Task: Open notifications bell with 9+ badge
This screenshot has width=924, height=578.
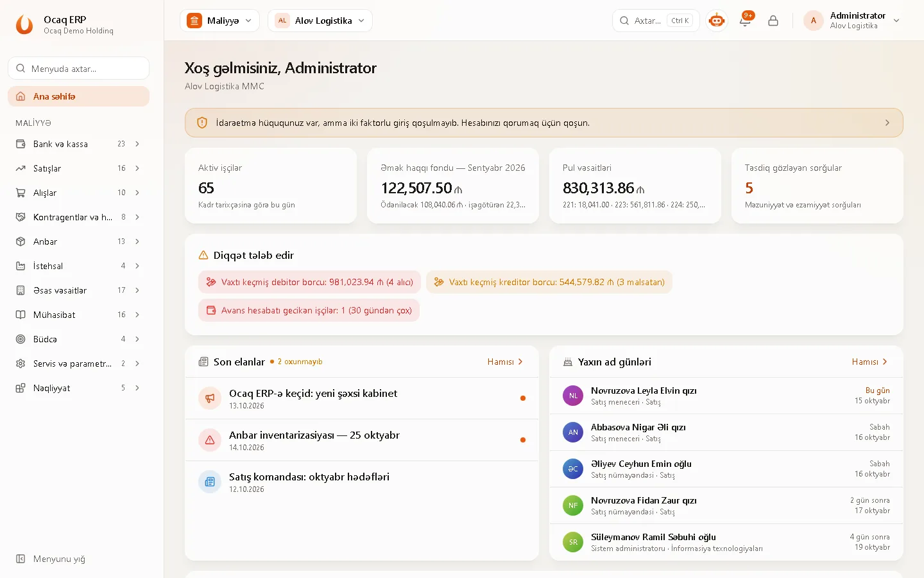Action: click(745, 21)
